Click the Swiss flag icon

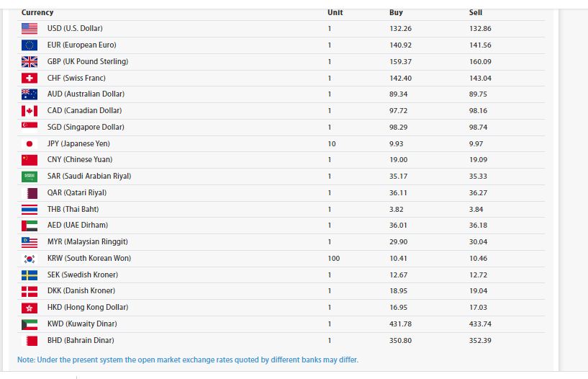30,78
